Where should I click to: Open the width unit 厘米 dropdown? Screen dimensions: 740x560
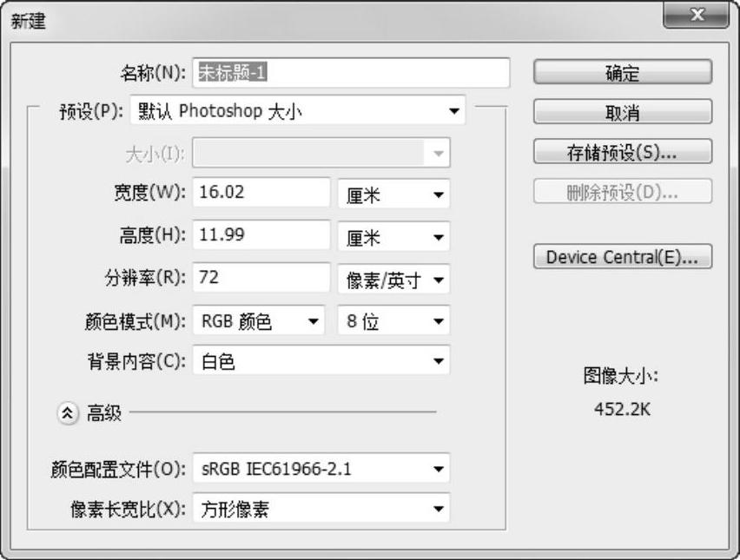point(393,194)
